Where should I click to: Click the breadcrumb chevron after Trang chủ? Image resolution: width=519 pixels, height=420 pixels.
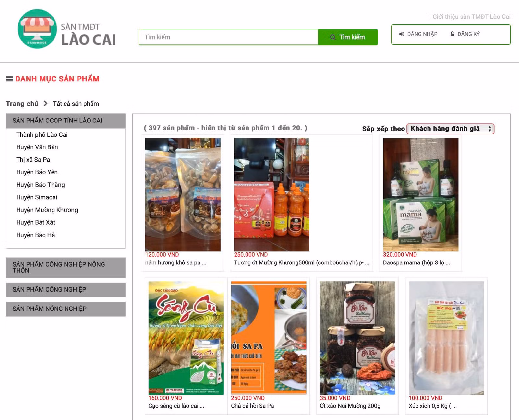(45, 103)
